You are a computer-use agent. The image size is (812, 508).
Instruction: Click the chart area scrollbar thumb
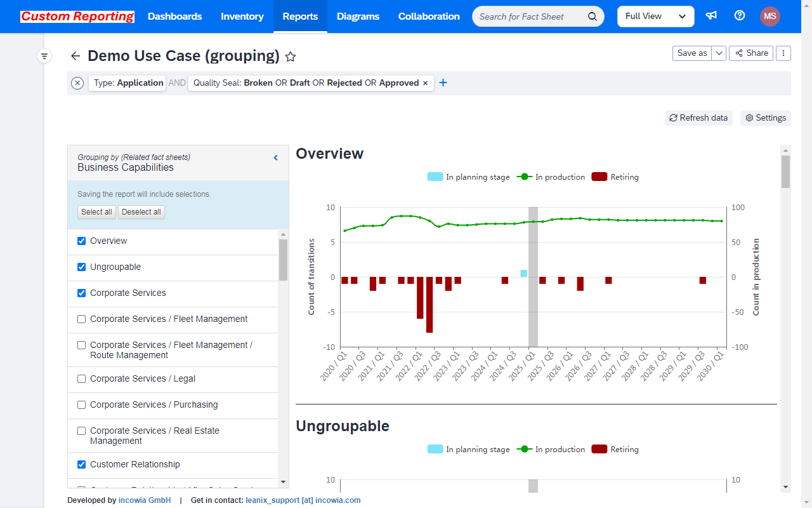point(785,171)
